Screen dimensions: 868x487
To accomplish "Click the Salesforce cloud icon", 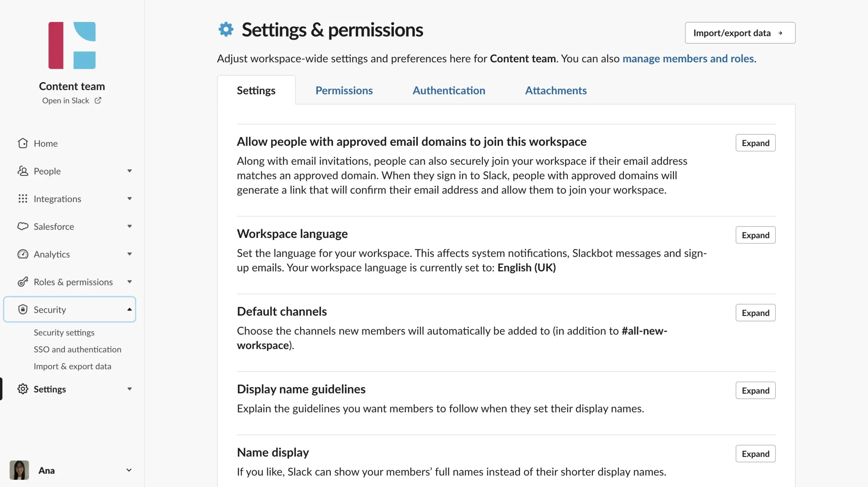I will [x=23, y=226].
